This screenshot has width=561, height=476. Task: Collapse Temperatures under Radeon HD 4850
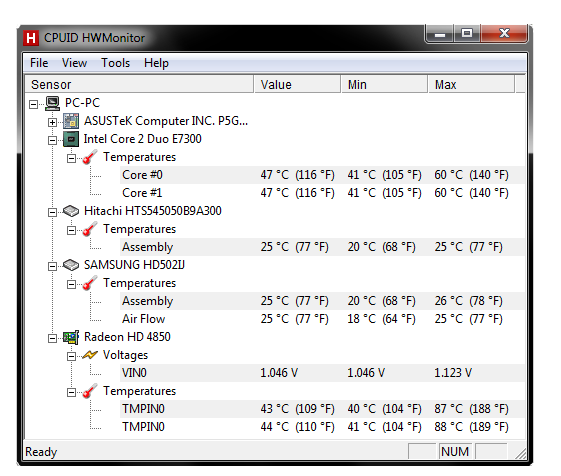pos(71,392)
